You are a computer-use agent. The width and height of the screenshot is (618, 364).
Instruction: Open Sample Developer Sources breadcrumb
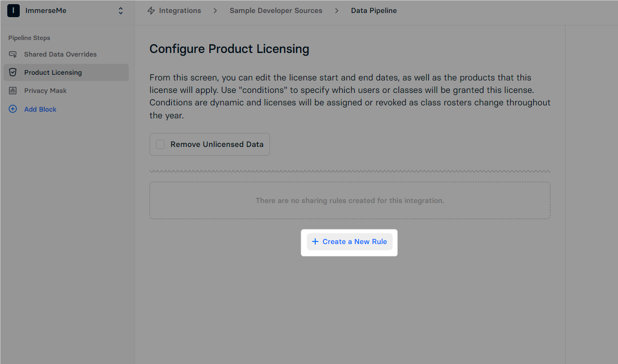point(276,10)
